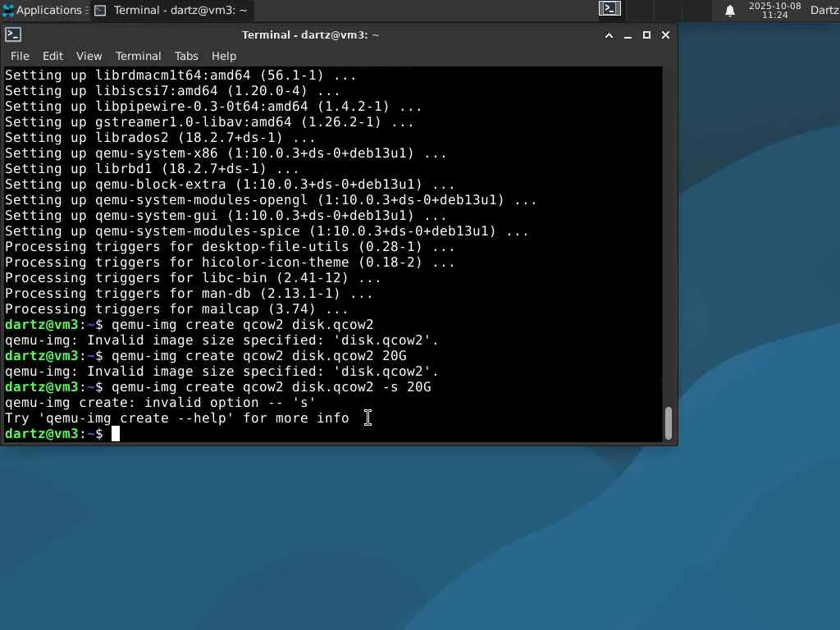Click the 'qemu-img create qcow2 disk.qcow2 20G' command line
The image size is (840, 630).
[258, 356]
